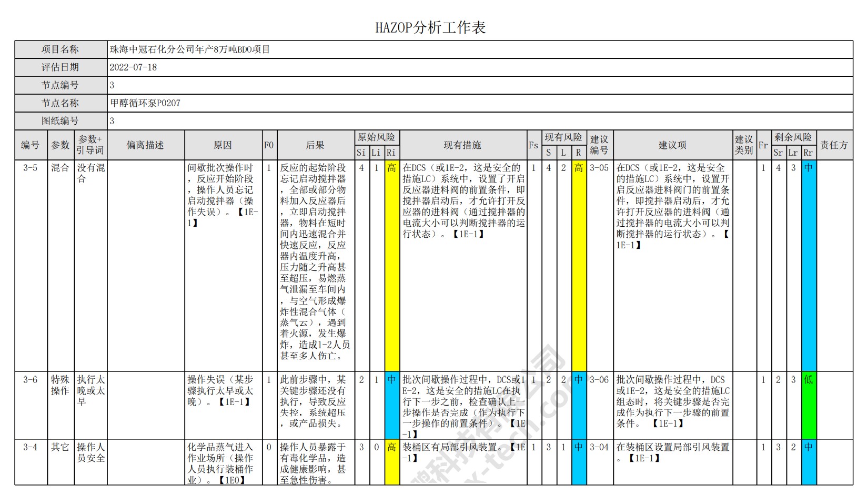Select the '节点编号' label cell
Viewport: 867px width, 504px height.
(x=61, y=85)
